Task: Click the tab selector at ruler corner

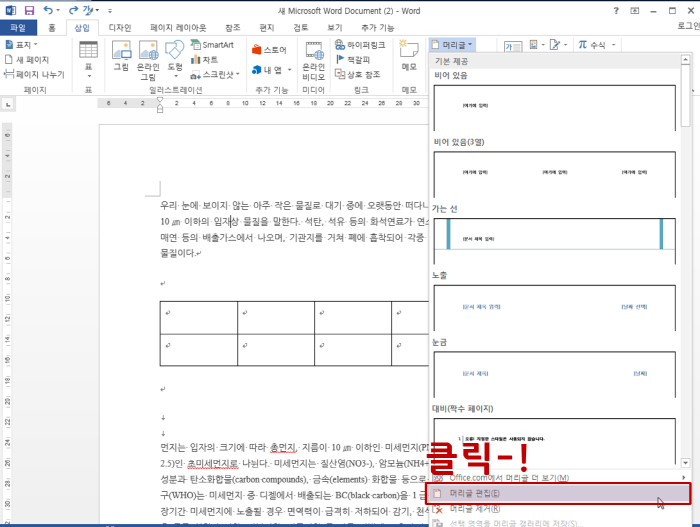Action: (x=8, y=104)
